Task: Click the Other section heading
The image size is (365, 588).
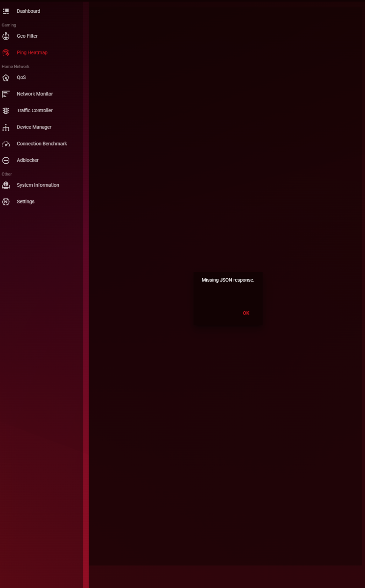Action: 7,174
